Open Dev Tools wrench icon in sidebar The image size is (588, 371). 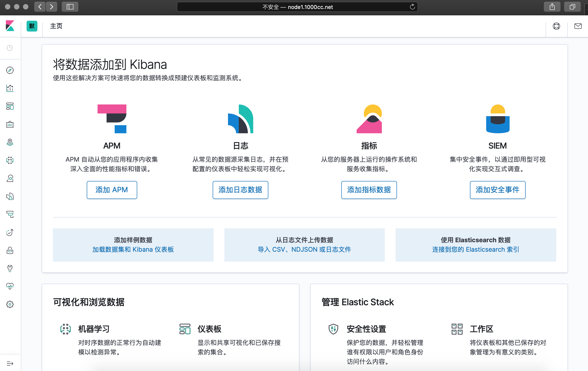(x=10, y=268)
